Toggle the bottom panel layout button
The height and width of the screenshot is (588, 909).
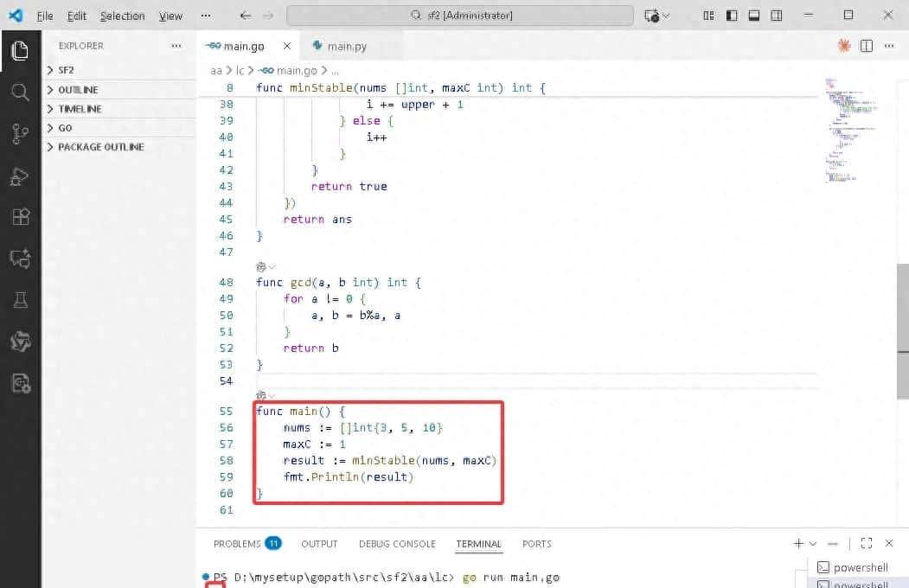point(754,16)
